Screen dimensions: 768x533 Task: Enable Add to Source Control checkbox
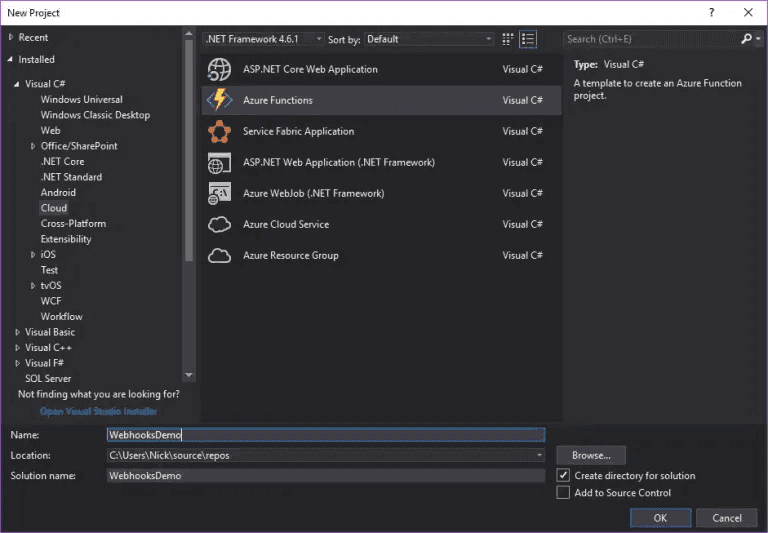563,492
